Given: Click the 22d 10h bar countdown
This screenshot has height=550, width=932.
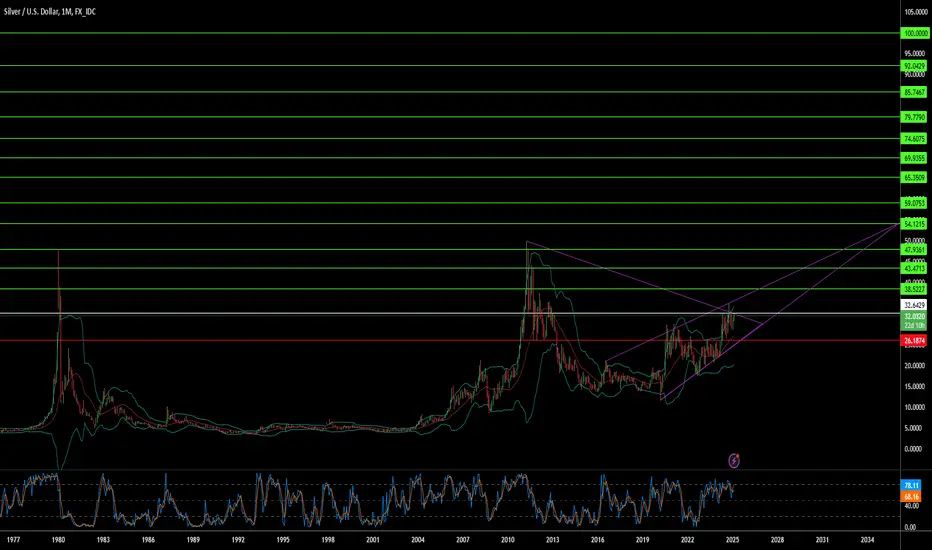Looking at the screenshot, I should click(x=914, y=326).
